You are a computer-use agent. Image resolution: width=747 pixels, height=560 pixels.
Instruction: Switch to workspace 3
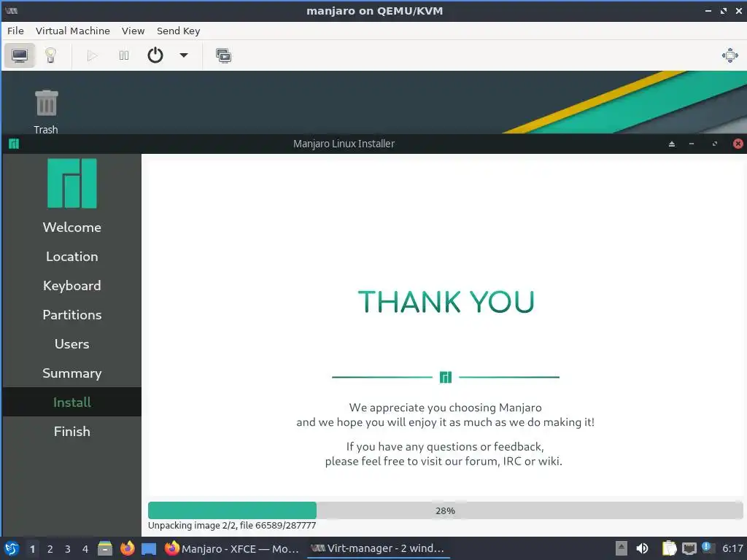pyautogui.click(x=68, y=549)
